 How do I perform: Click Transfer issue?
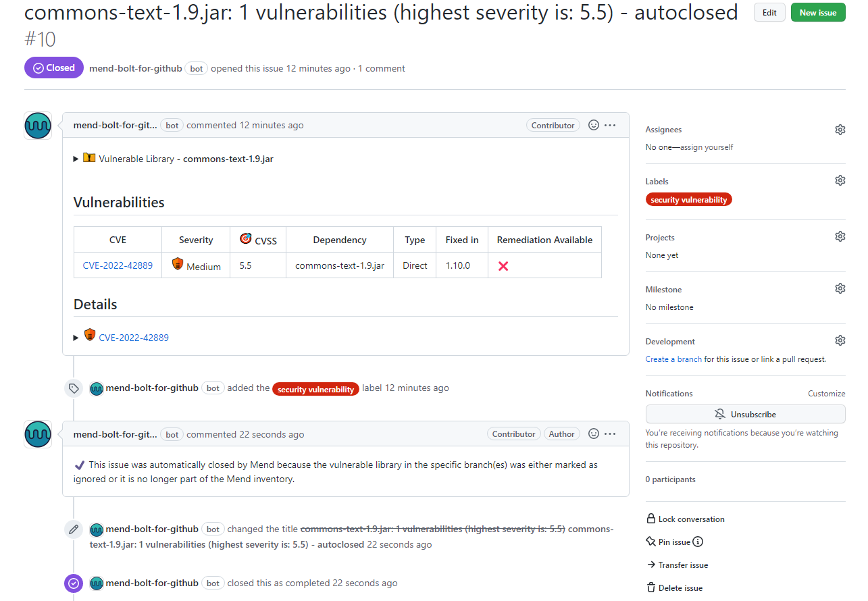point(678,565)
